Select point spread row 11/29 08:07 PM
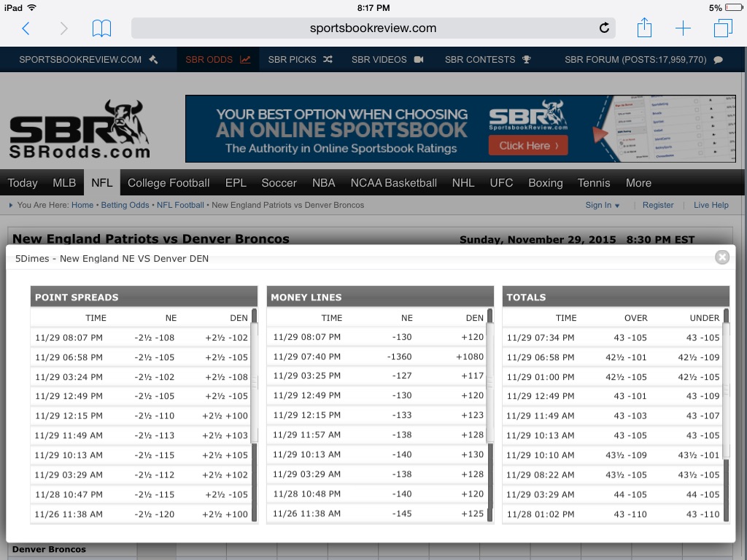747x560 pixels. coord(141,338)
